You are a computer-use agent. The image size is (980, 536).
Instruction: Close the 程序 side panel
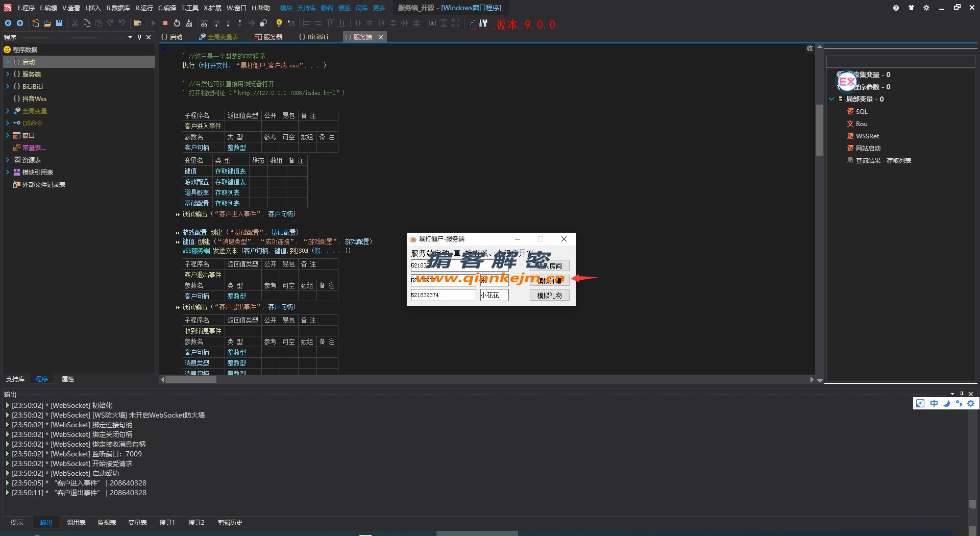149,37
